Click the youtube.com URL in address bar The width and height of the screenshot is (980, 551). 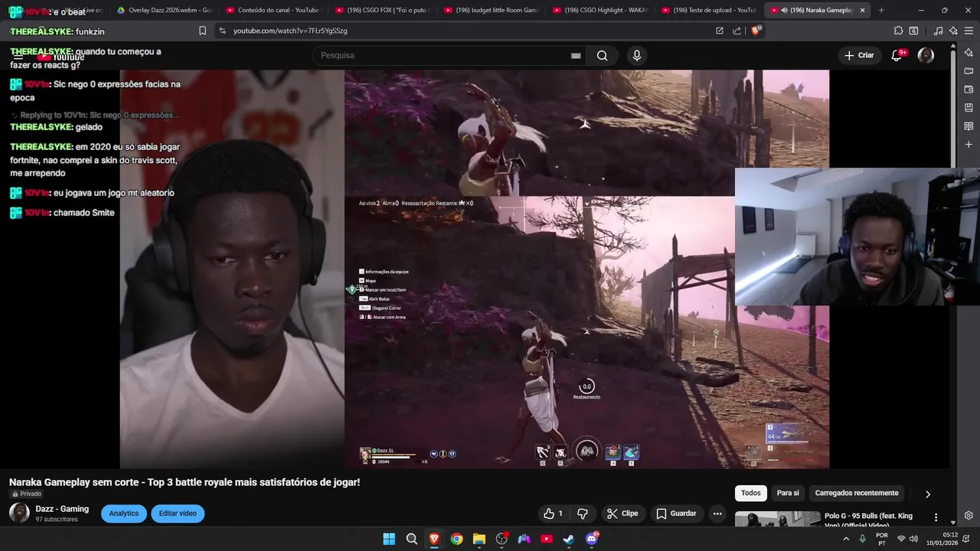coord(290,31)
